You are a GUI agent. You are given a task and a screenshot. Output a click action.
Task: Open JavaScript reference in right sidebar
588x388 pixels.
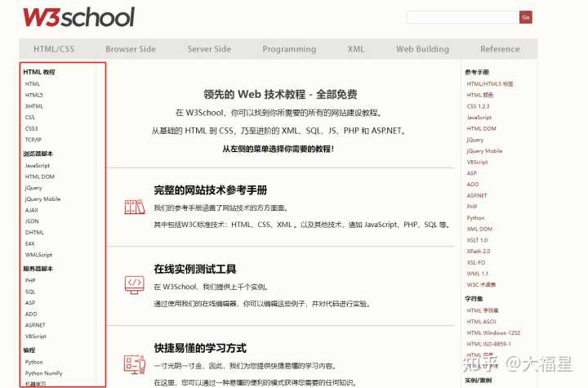[479, 118]
